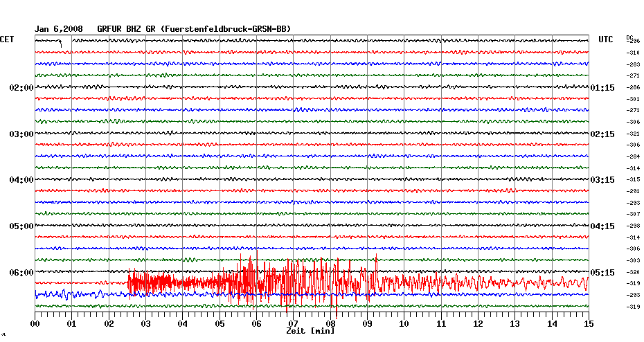Viewport: 644px width, 342px height.
Task: Pick minute tick label '00' on time axis
Action: pos(35,324)
